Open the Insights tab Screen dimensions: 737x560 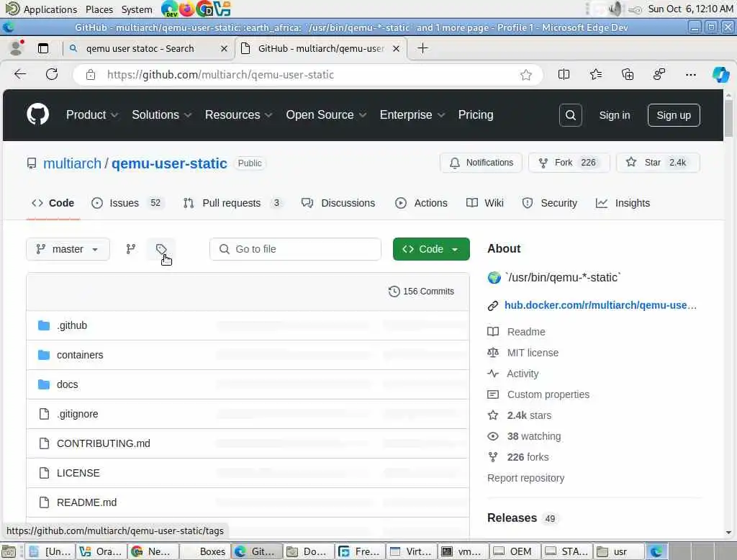(623, 203)
